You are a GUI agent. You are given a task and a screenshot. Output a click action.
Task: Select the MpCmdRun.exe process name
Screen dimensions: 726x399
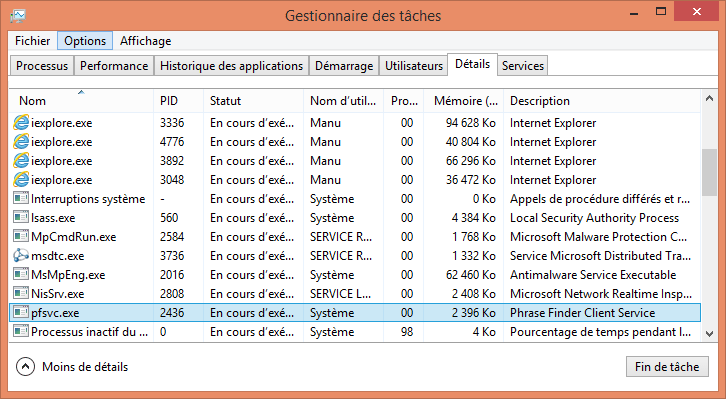74,237
